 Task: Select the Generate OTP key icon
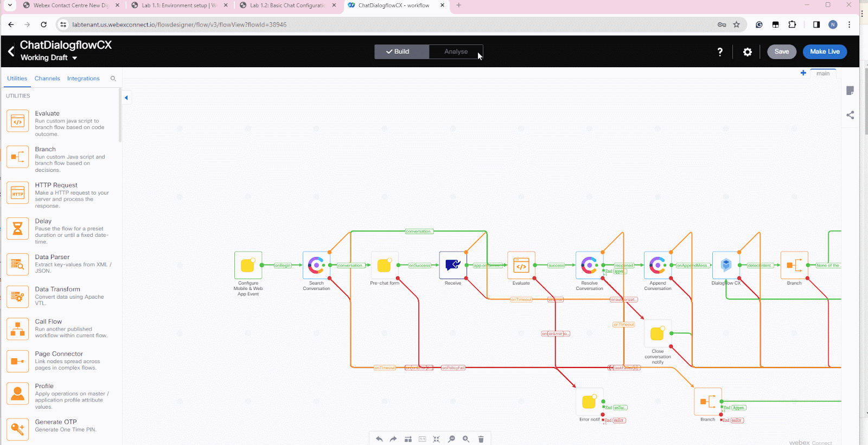[x=17, y=429]
